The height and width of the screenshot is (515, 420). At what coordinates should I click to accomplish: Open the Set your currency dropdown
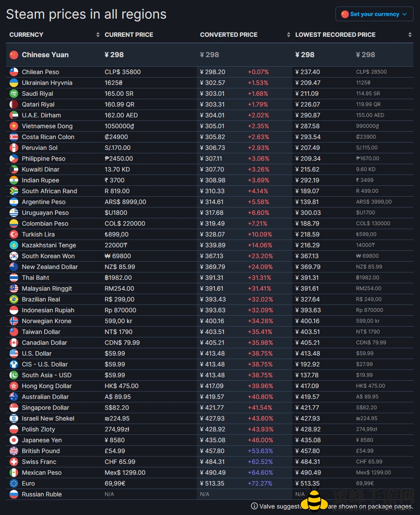click(x=374, y=14)
